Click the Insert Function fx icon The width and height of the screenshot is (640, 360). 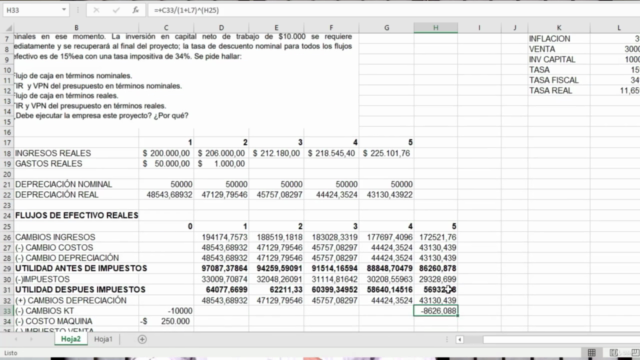[136, 10]
